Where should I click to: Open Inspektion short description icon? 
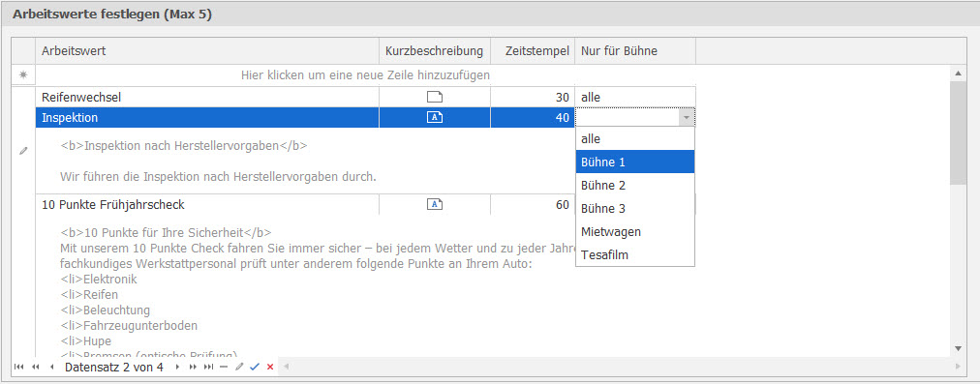click(x=435, y=117)
